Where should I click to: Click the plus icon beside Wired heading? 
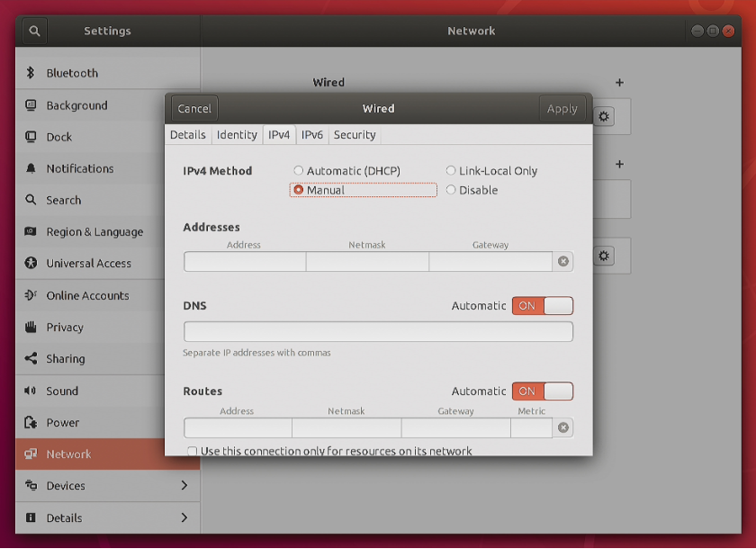[x=619, y=83]
